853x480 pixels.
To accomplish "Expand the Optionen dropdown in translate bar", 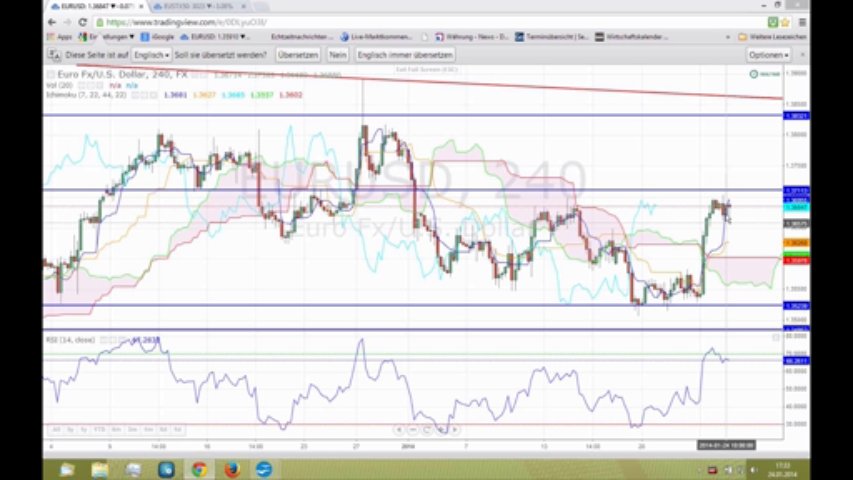I will (x=768, y=54).
